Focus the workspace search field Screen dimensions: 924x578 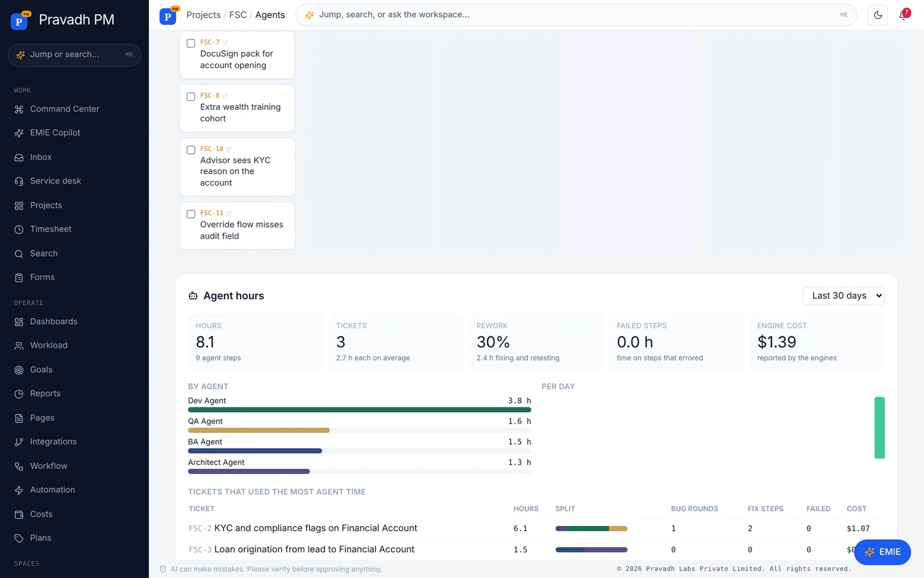pyautogui.click(x=576, y=15)
